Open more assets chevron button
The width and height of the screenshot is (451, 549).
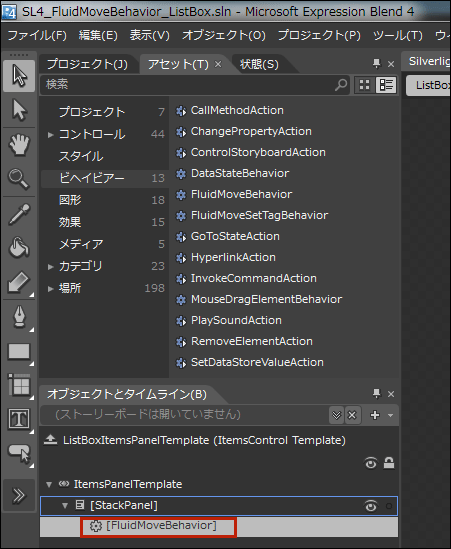19,495
